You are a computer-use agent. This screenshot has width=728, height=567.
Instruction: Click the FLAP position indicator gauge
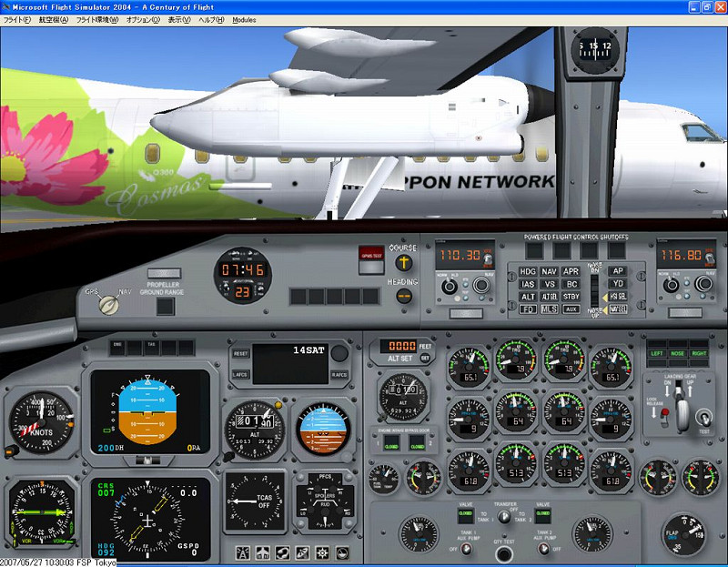(x=684, y=535)
